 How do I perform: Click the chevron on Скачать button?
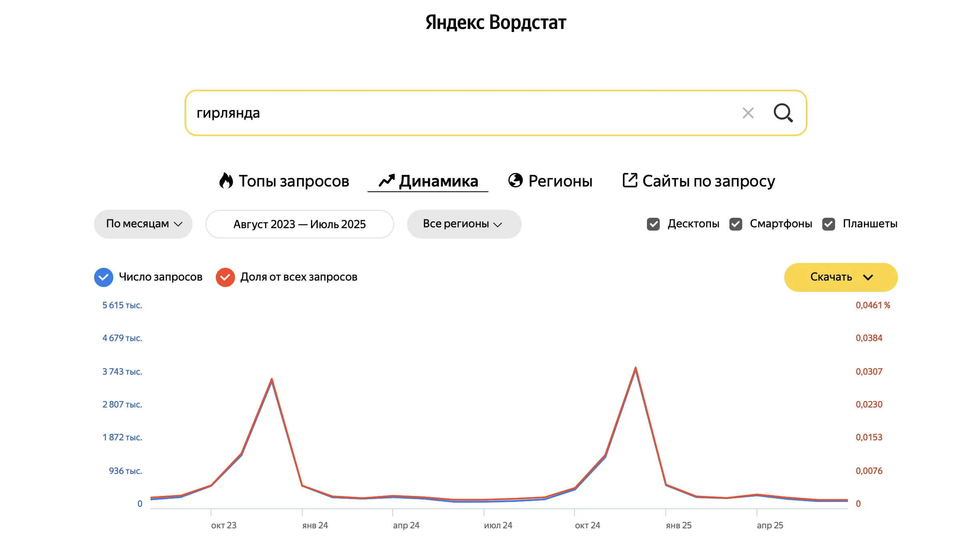point(868,277)
